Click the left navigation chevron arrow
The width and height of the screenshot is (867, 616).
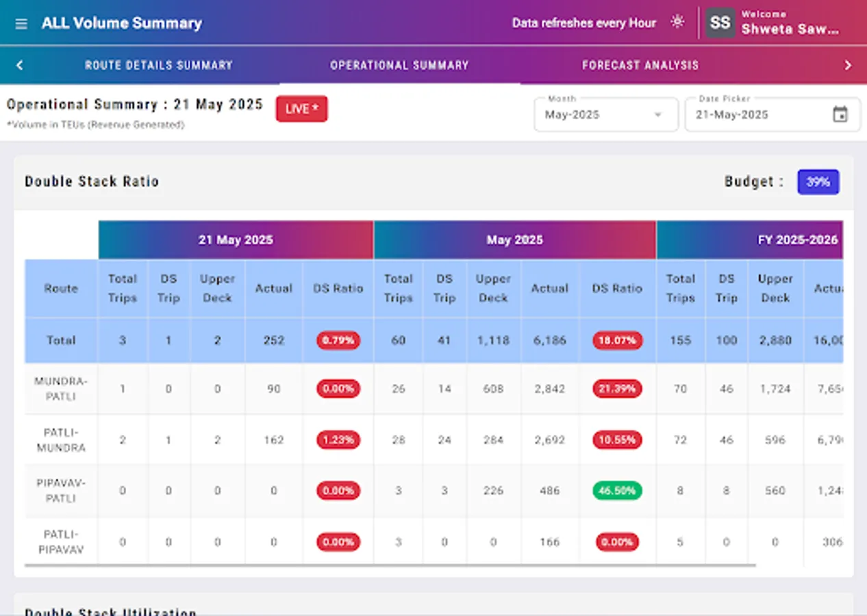click(18, 65)
